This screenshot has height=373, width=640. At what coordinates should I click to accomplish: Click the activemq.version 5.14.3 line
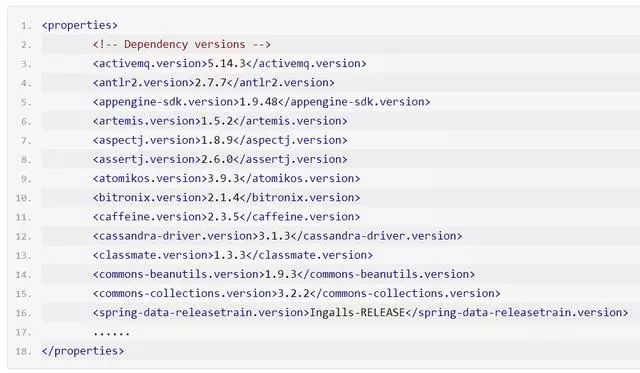pyautogui.click(x=229, y=63)
